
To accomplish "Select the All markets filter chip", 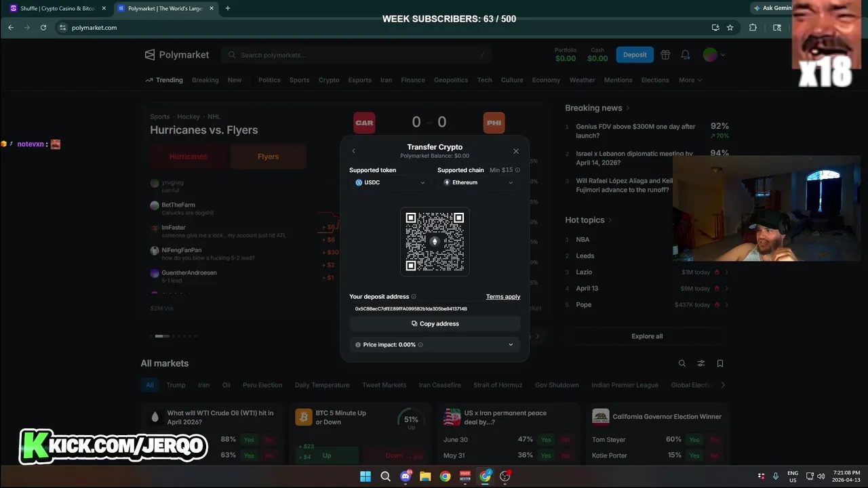I will point(150,385).
